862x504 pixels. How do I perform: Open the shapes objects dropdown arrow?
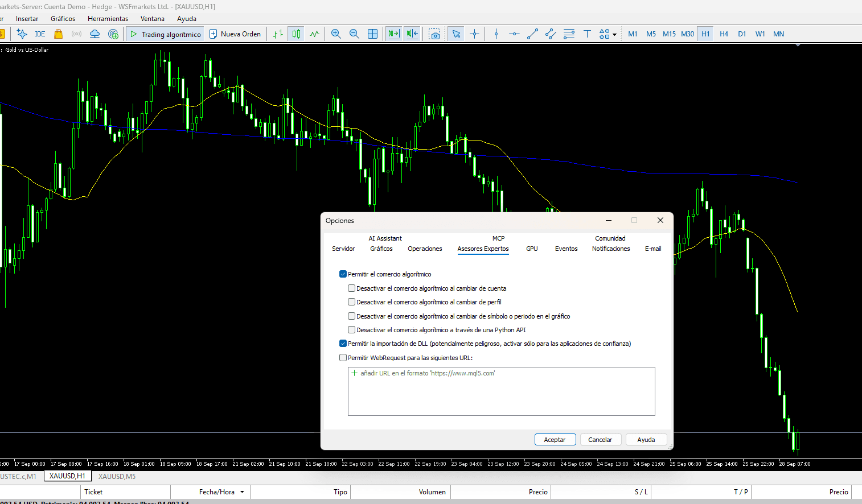point(614,35)
